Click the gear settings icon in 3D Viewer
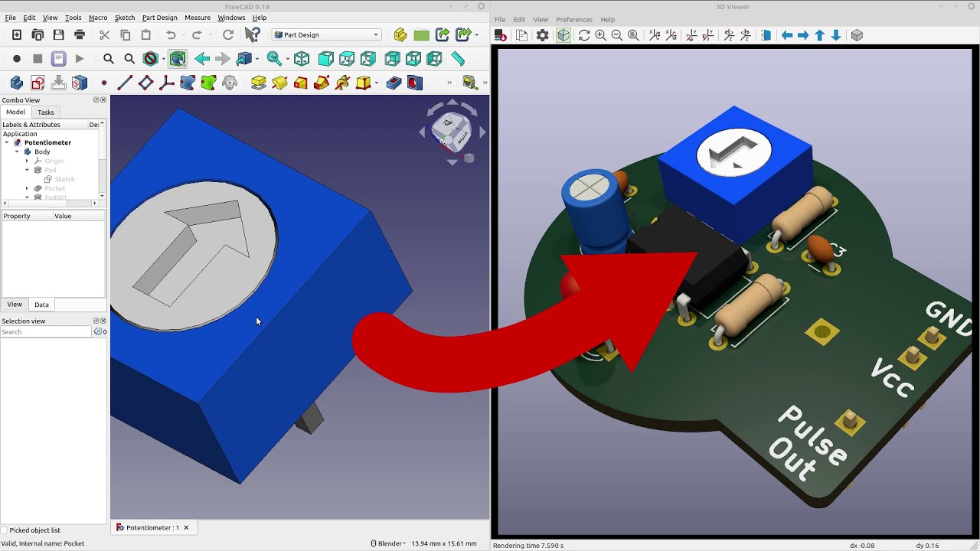The width and height of the screenshot is (980, 551). pos(543,35)
